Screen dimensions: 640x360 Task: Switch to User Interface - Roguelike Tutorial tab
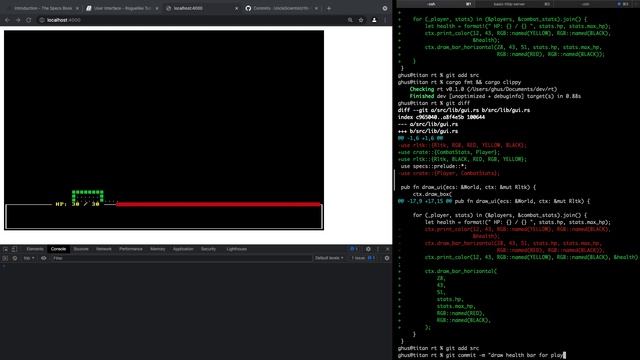122,8
